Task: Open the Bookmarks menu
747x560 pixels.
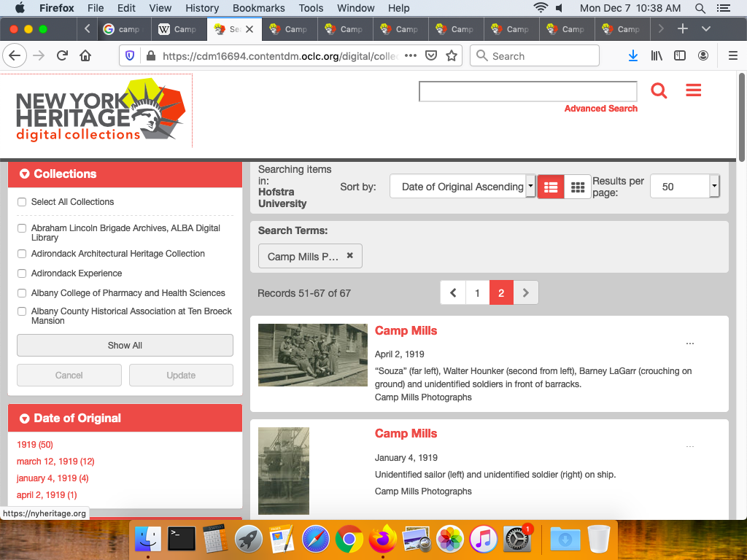Action: [258, 8]
